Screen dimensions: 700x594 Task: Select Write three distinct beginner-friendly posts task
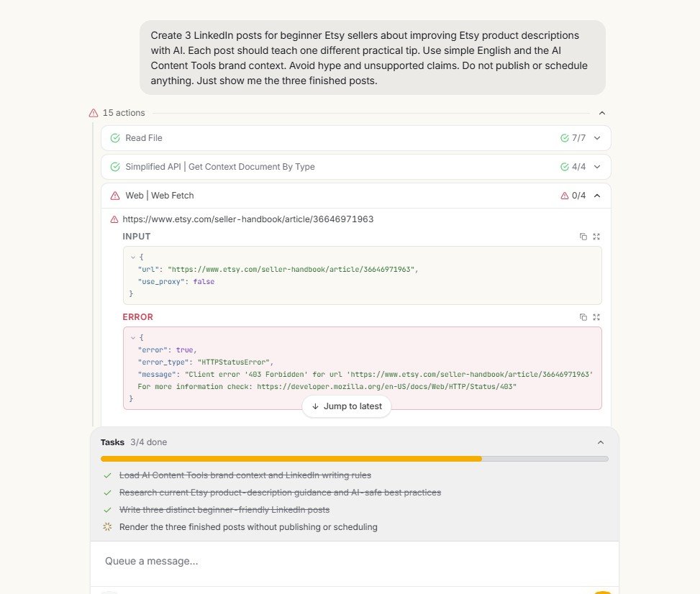tap(224, 510)
